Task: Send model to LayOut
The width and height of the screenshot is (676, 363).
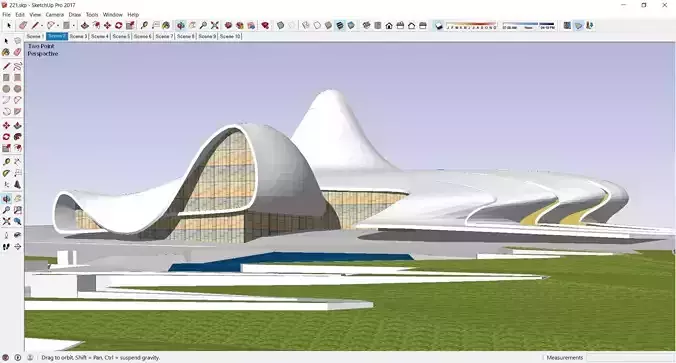Action: pyautogui.click(x=251, y=26)
